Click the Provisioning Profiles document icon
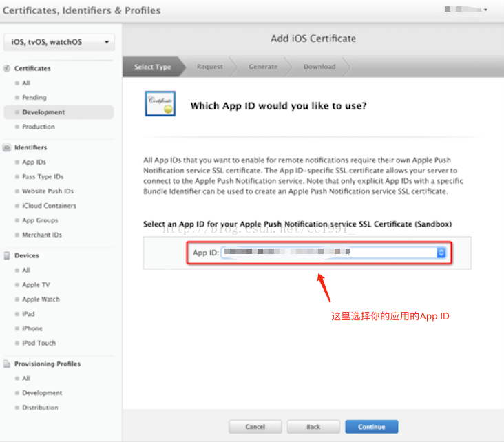The image size is (504, 442). [x=6, y=364]
